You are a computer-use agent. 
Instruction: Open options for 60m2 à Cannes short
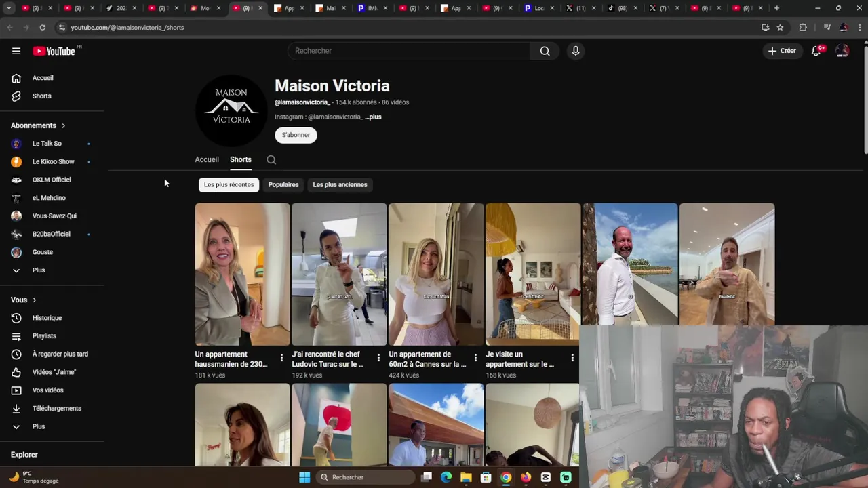pos(475,357)
